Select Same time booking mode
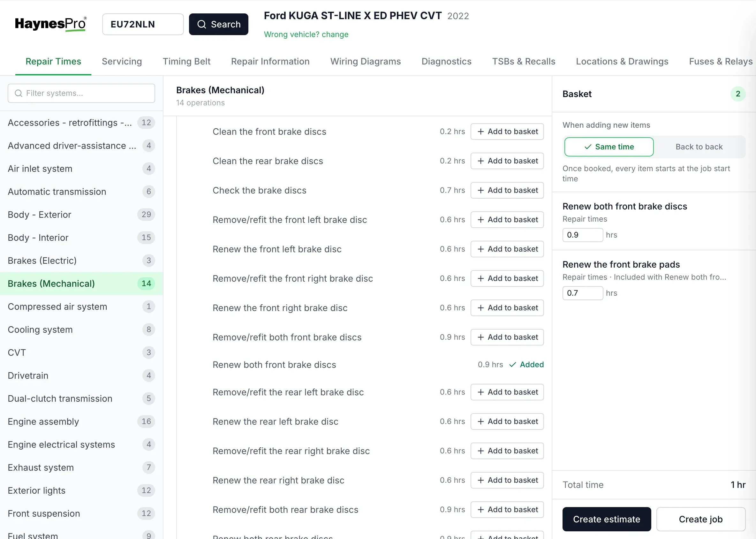 click(609, 147)
